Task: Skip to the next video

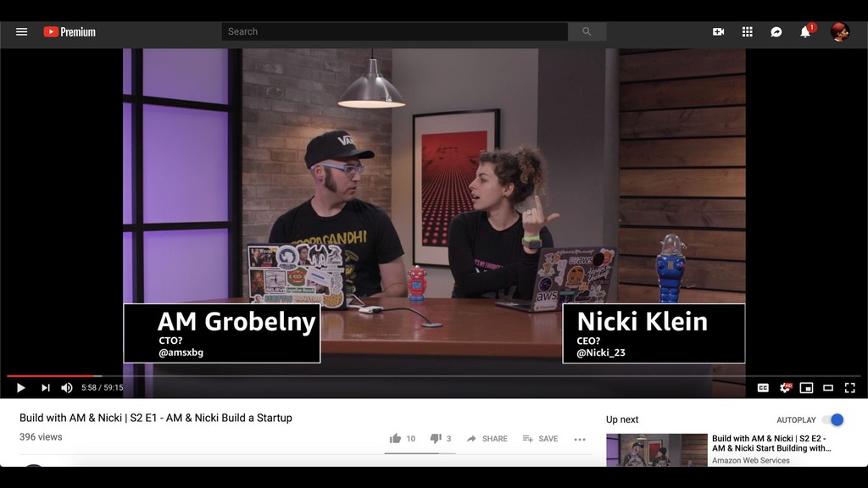Action: pos(46,388)
